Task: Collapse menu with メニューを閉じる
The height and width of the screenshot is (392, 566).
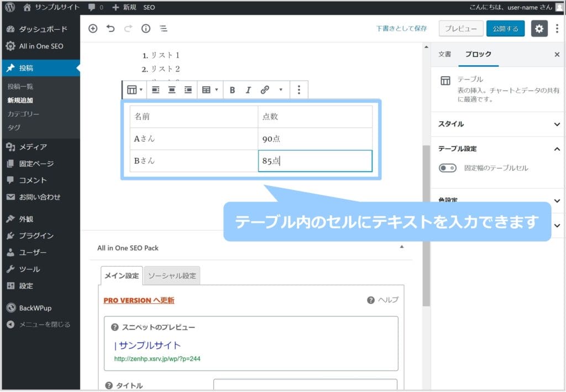Action: [x=41, y=325]
